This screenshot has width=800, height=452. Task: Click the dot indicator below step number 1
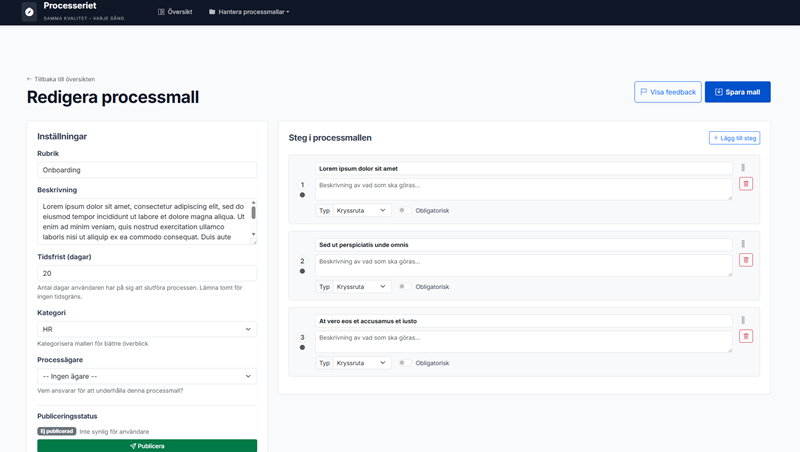[x=302, y=195]
